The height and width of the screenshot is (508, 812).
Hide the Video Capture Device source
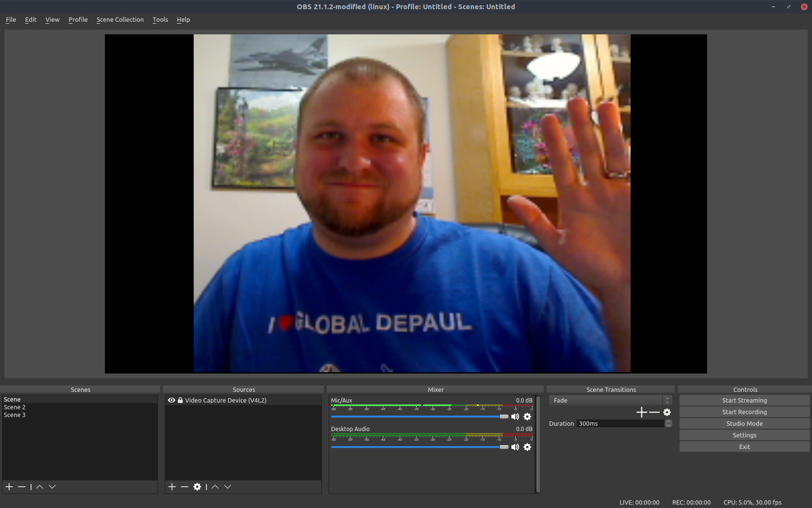[x=171, y=401]
